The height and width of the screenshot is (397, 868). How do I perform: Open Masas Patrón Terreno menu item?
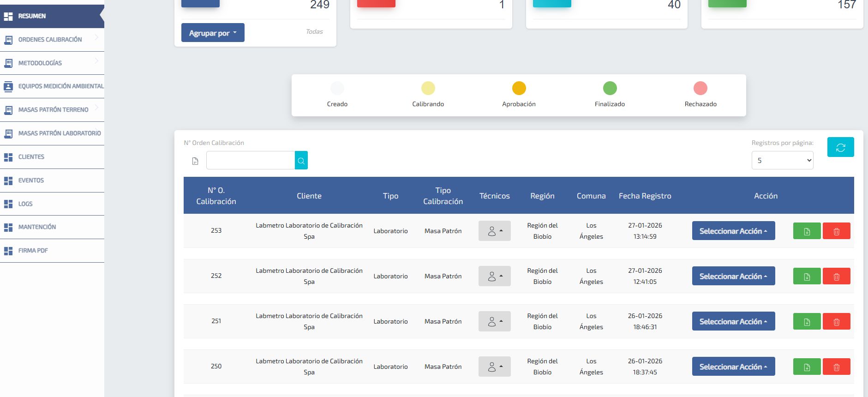coord(52,110)
